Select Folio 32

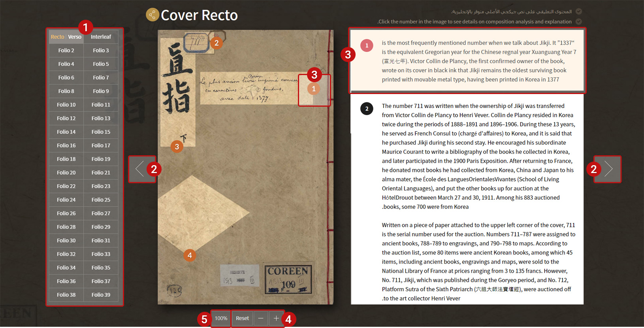66,254
